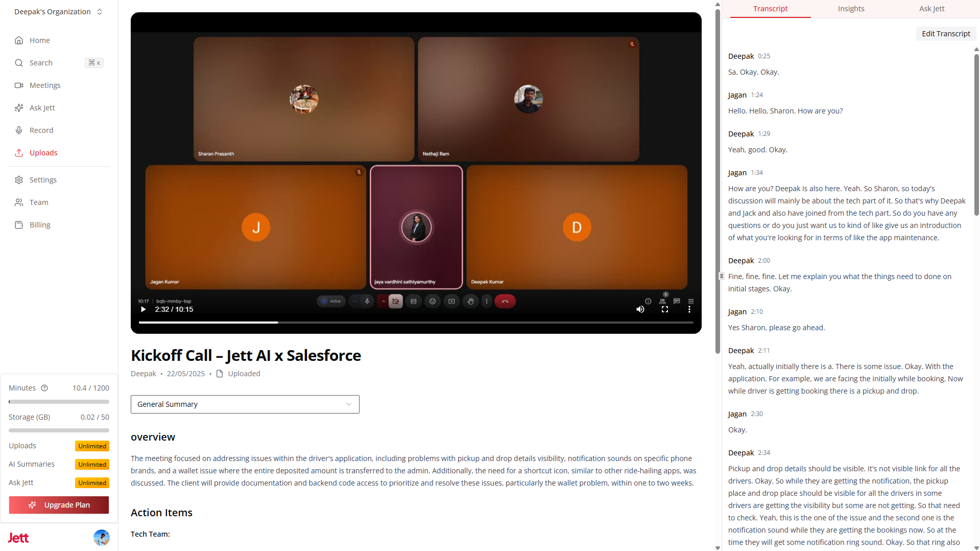The width and height of the screenshot is (980, 551).
Task: Click the panel resize handle between video and transcript
Action: [721, 276]
